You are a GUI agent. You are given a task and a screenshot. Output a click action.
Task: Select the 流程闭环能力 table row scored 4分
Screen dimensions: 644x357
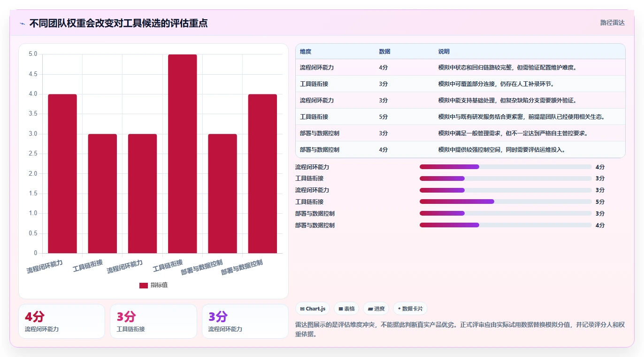(460, 67)
